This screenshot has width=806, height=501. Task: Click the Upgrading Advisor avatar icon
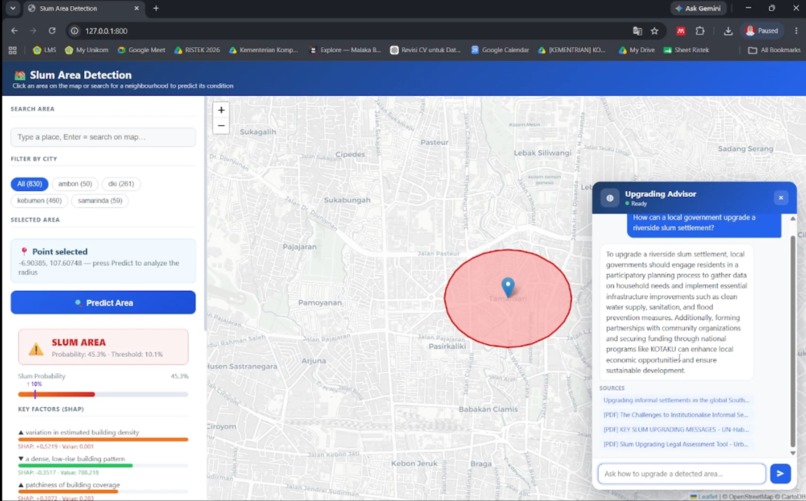[x=610, y=198]
